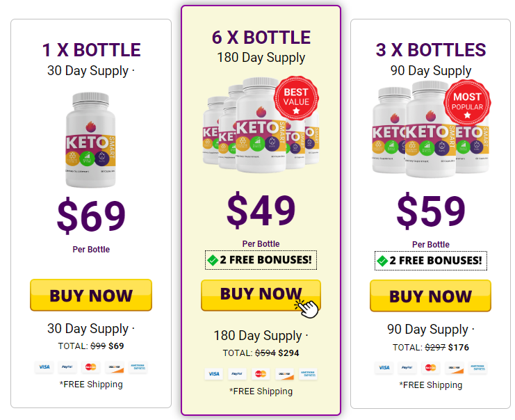This screenshot has height=420, width=515.
Task: Click the Mastercard icon in 3 bottles card
Action: point(430,367)
